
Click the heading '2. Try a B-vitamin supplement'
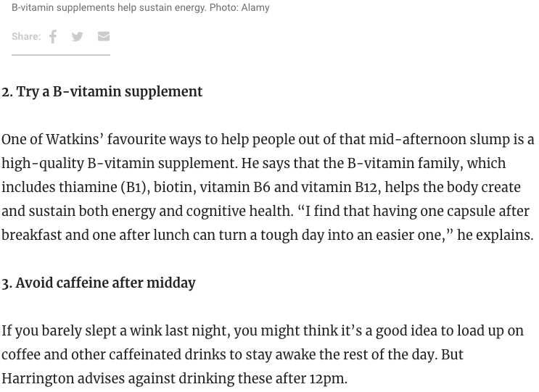102,91
